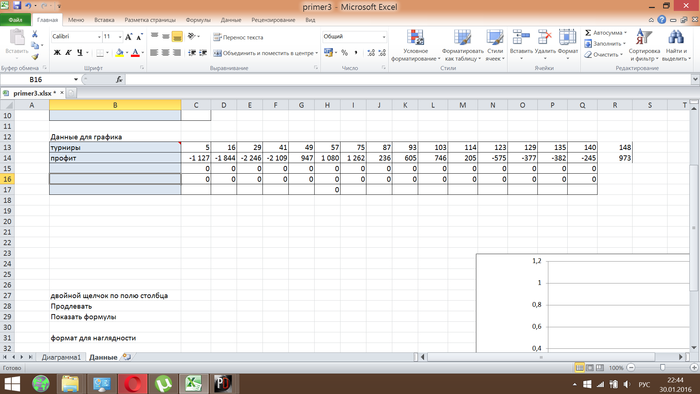The height and width of the screenshot is (394, 700).
Task: Expand the Name Box dropdown arrow
Action: click(x=76, y=79)
